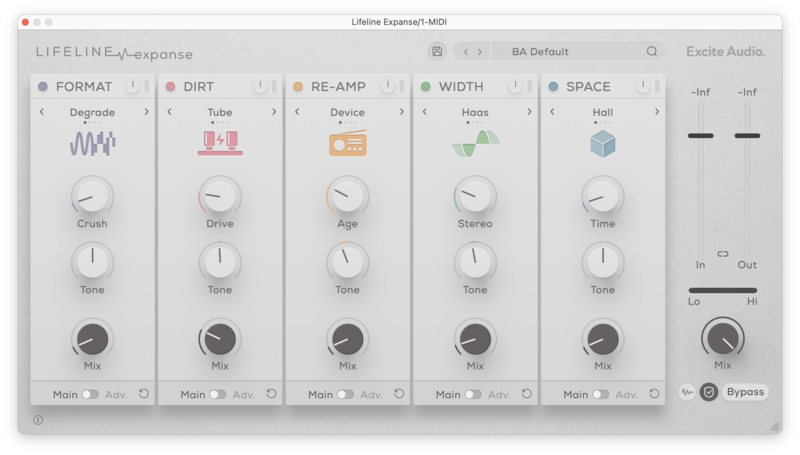
Task: Reset the SPACE module with its reset arrow
Action: [654, 394]
